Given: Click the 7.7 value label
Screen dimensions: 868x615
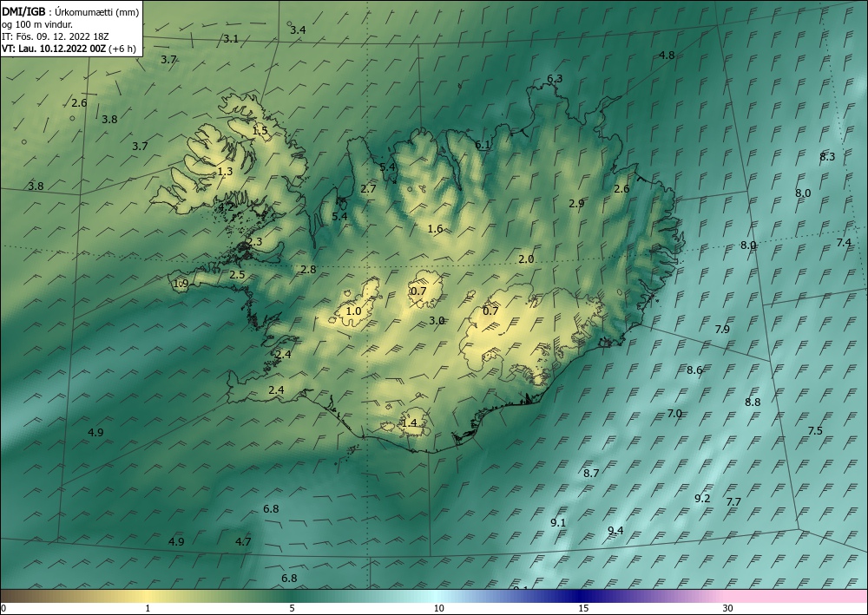Looking at the screenshot, I should point(733,501).
